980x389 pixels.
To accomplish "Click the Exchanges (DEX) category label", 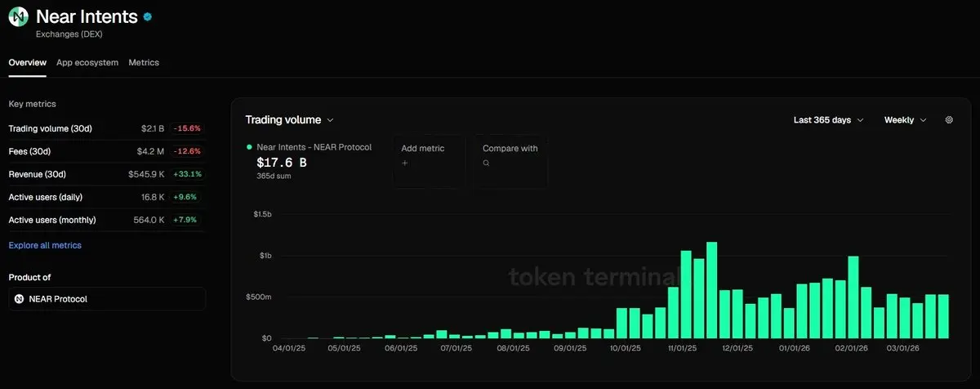I will 69,34.
